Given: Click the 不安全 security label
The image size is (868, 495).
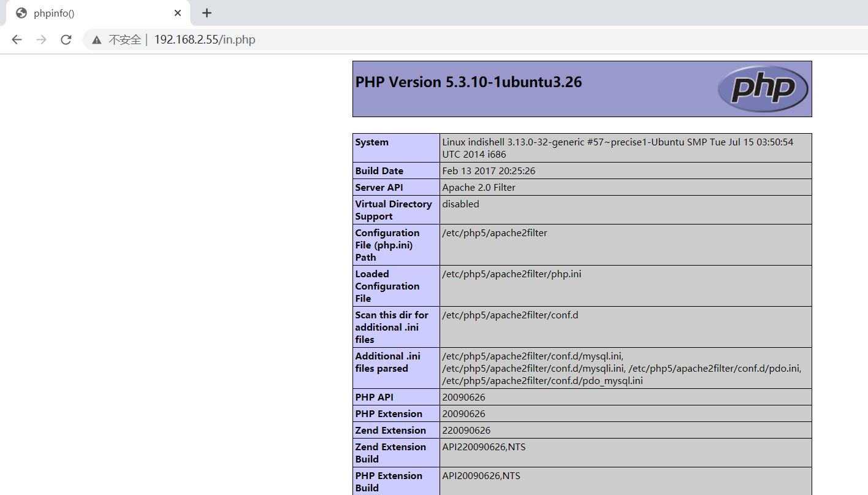Looking at the screenshot, I should pyautogui.click(x=125, y=40).
